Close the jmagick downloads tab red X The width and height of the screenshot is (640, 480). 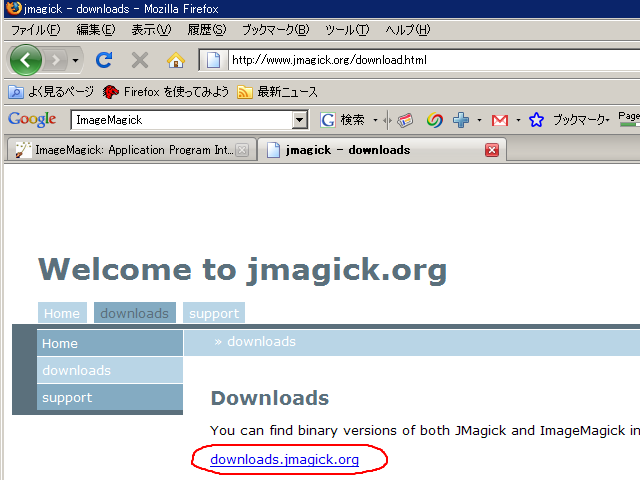[492, 150]
